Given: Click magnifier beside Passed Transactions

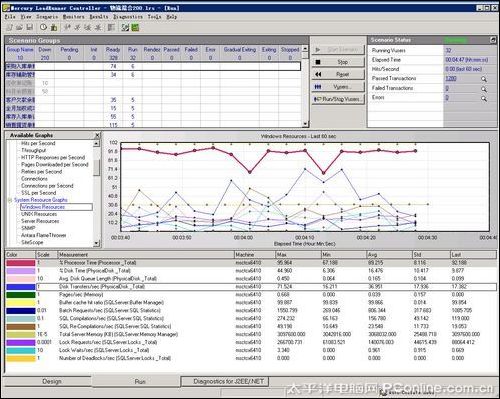Looking at the screenshot, I should point(484,79).
